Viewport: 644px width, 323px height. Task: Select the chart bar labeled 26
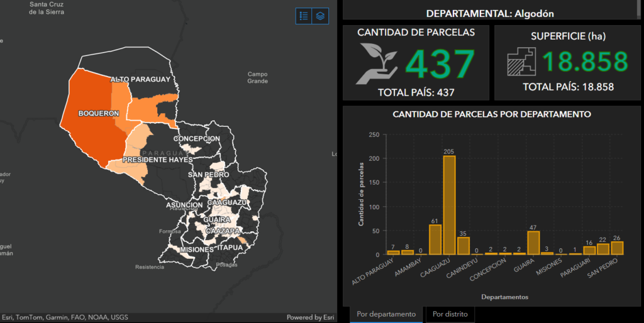(x=617, y=248)
